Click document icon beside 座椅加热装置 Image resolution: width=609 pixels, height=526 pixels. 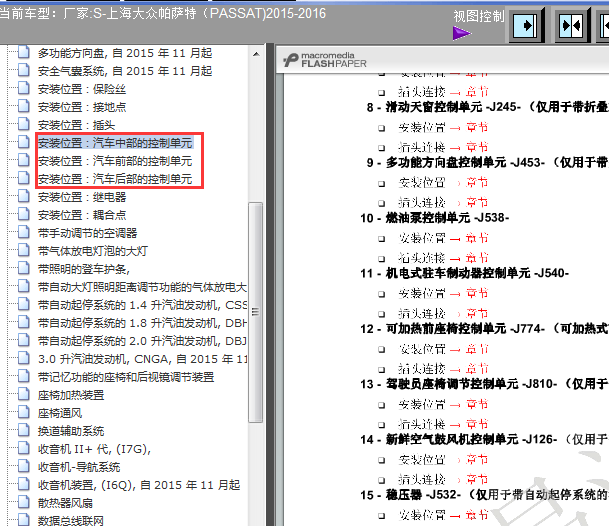pyautogui.click(x=23, y=395)
